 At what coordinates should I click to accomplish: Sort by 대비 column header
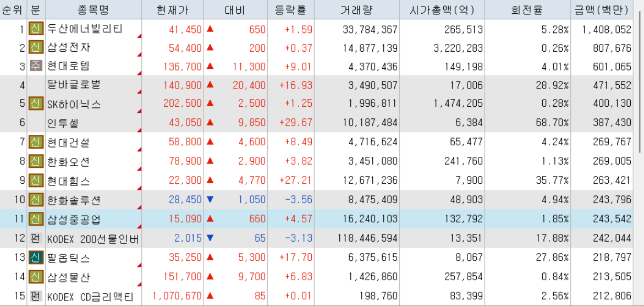tap(235, 10)
